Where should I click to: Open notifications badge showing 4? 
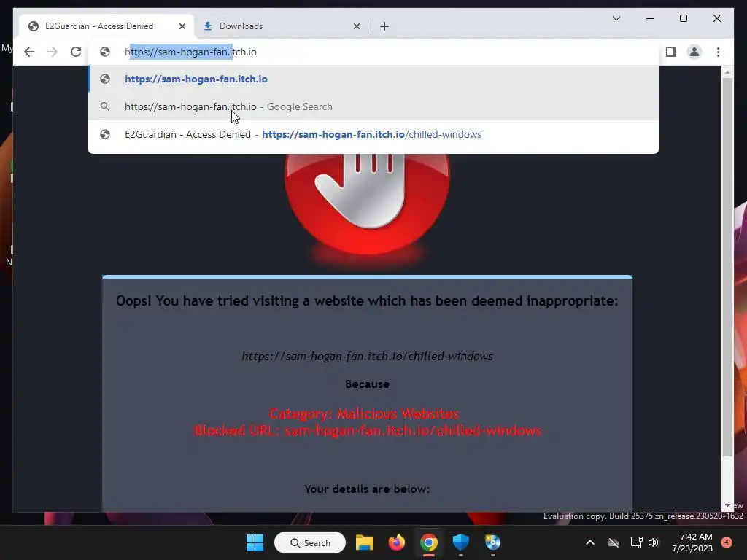727,542
